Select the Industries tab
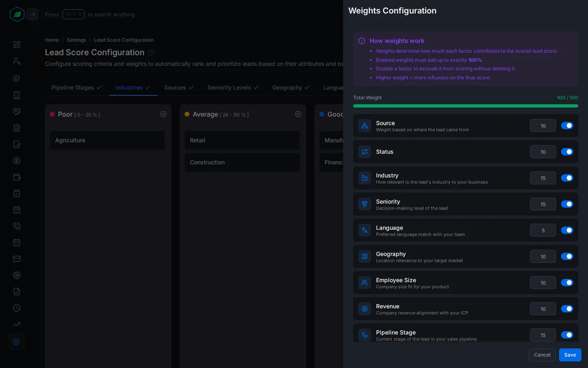 point(133,88)
